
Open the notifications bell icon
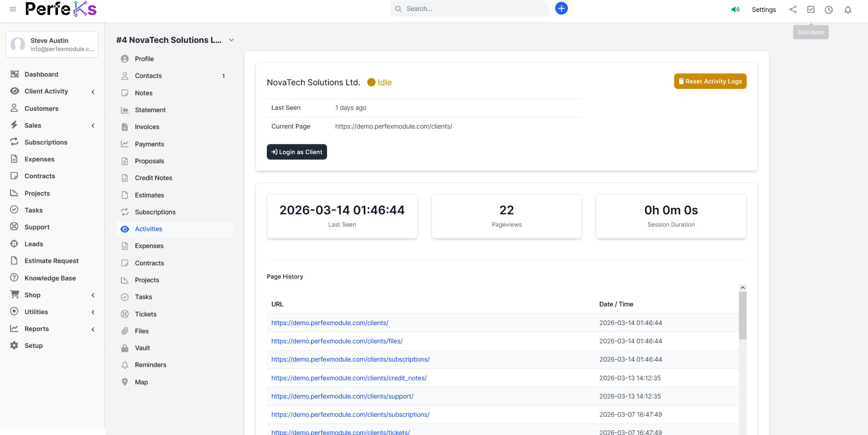(847, 10)
